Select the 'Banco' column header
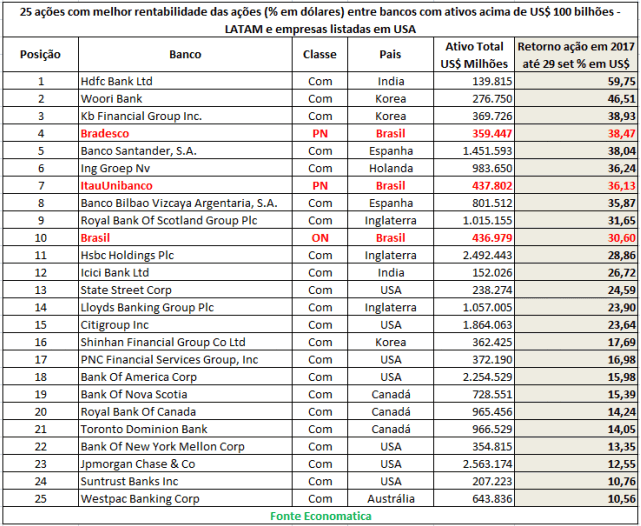 [x=185, y=54]
